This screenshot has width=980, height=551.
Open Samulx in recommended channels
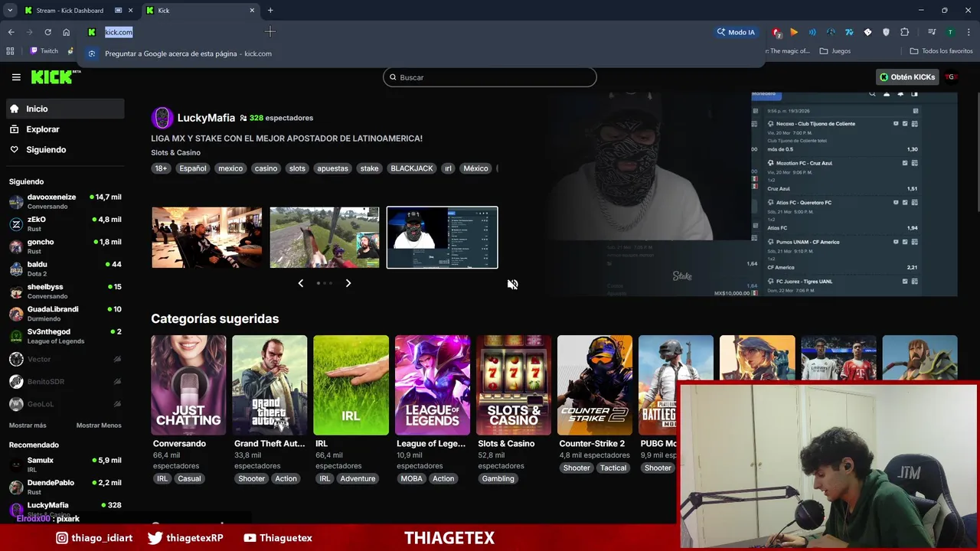coord(65,465)
